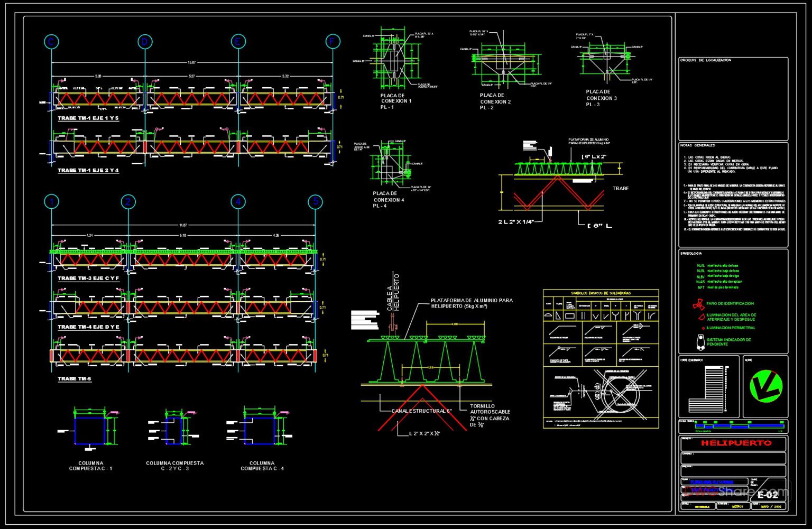Click the CORTE ESQUEMATICO building diagram

pyautogui.click(x=707, y=389)
